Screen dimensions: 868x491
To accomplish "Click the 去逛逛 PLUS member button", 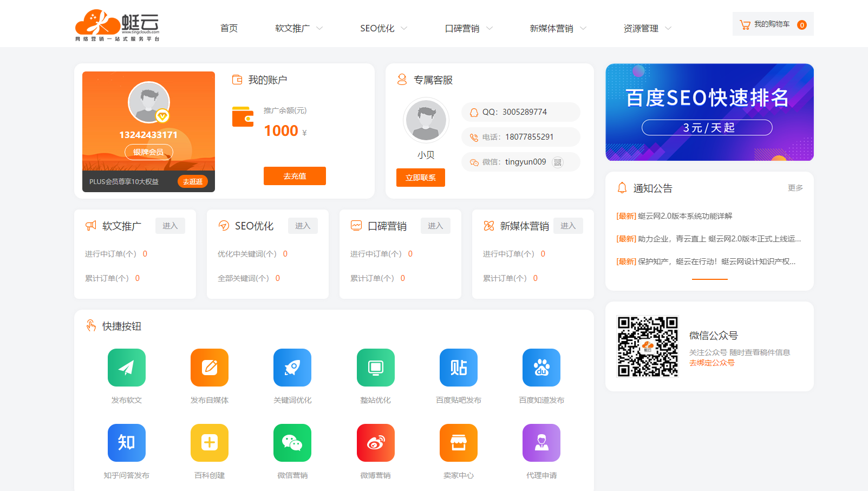I will (193, 181).
